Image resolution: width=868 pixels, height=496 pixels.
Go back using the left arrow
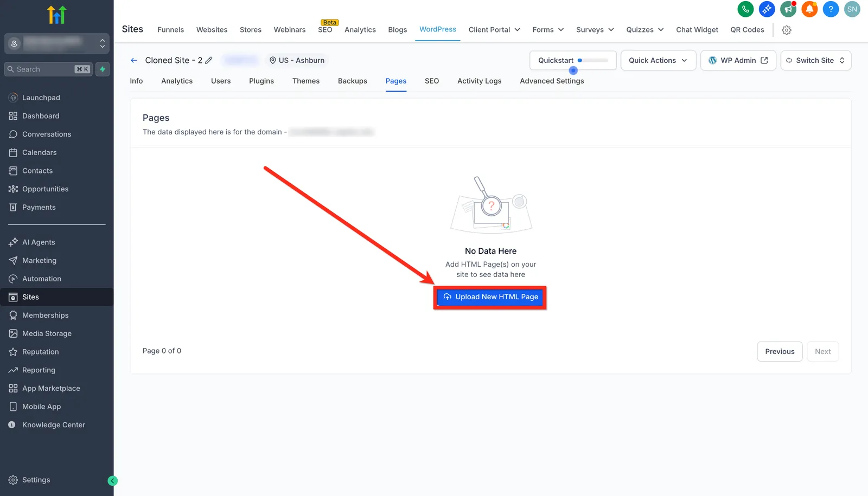pyautogui.click(x=134, y=60)
